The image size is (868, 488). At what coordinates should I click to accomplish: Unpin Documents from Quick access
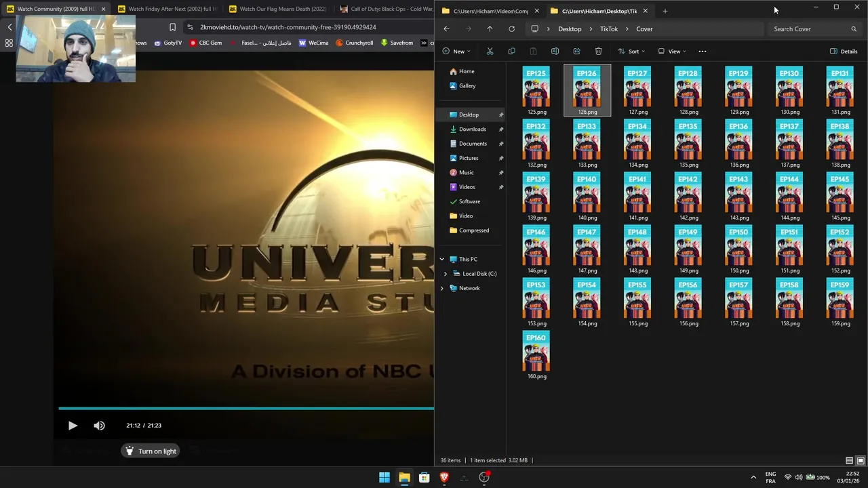coord(501,144)
